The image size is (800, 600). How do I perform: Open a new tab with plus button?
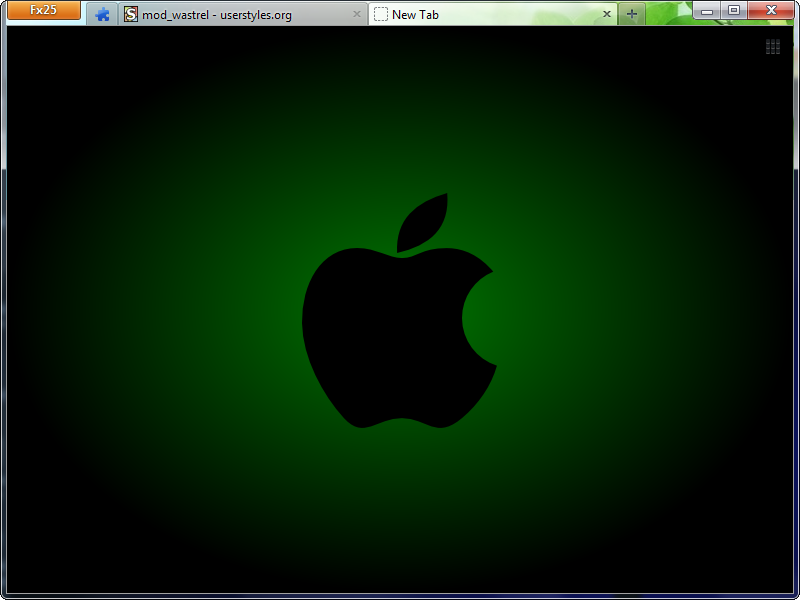point(632,14)
